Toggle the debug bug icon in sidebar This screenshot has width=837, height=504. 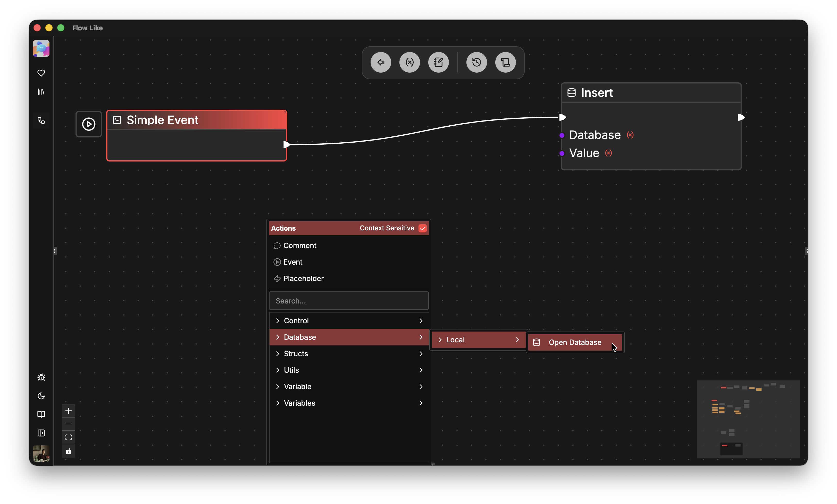[41, 377]
